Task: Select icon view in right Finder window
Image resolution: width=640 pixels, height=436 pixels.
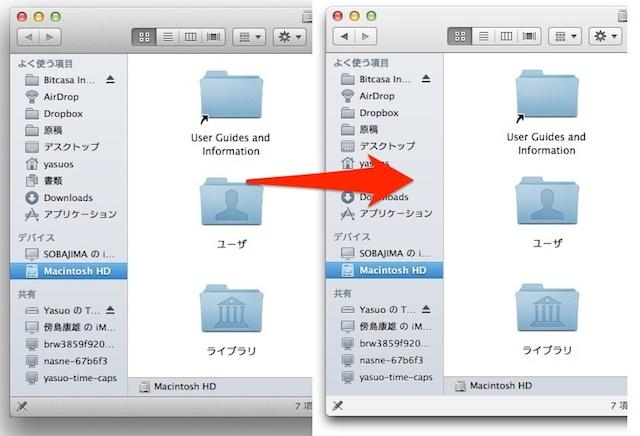Action: (460, 36)
